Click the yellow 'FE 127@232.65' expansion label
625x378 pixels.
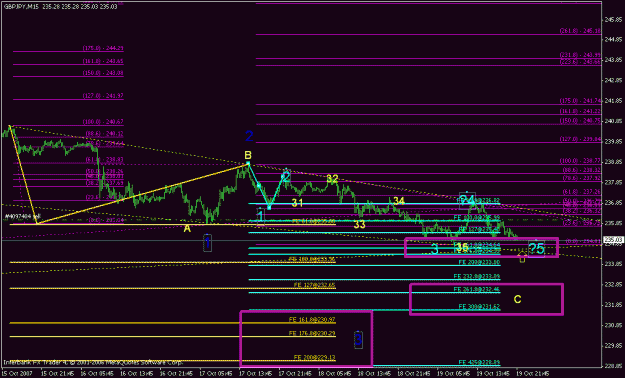(314, 285)
